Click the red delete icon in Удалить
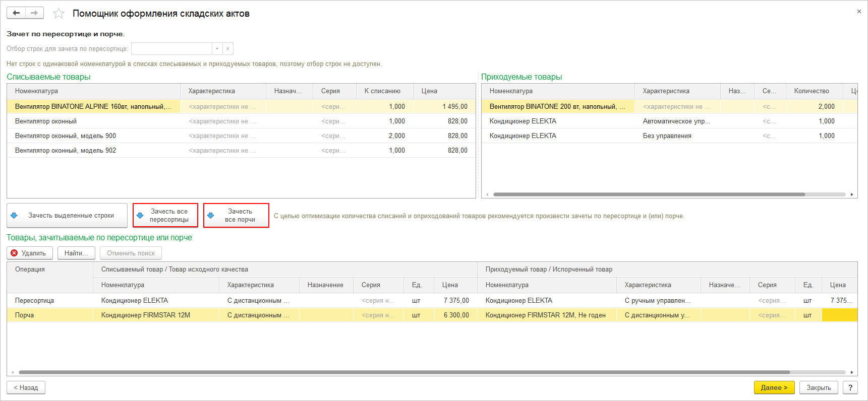Screen dimensions: 868x401 [x=15, y=253]
